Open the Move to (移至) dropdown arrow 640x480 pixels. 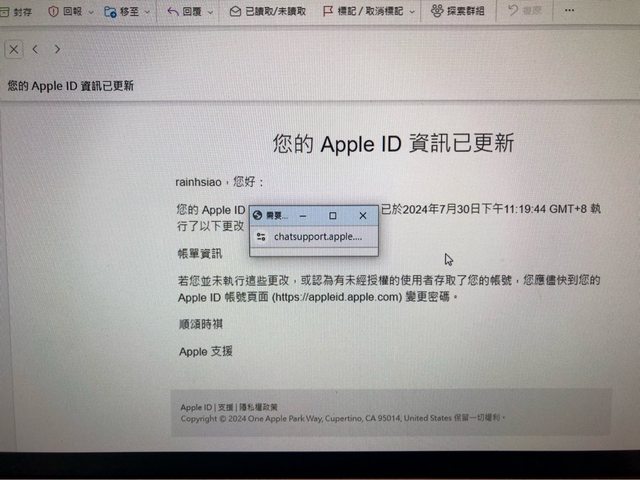click(149, 12)
